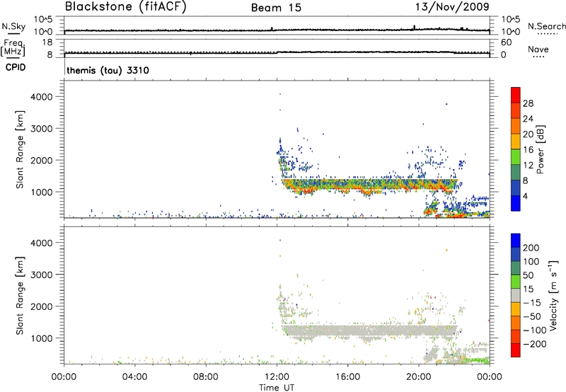Pick the red top segment of Power colorbar
566x392 pixels.
coord(516,95)
